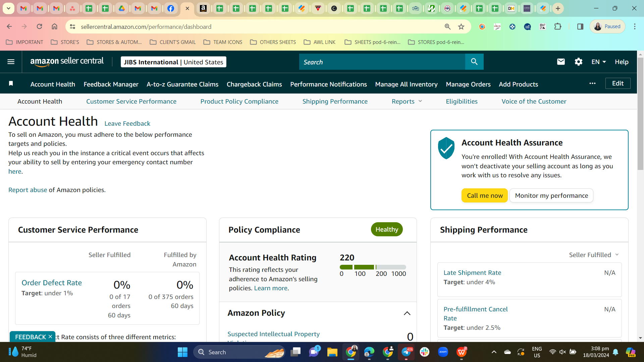Click the Report abuse link
644x362 pixels.
(x=28, y=190)
